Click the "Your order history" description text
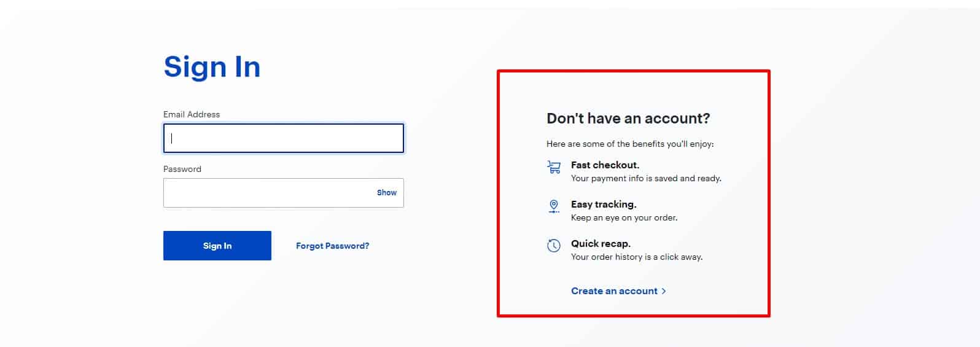 [x=636, y=257]
